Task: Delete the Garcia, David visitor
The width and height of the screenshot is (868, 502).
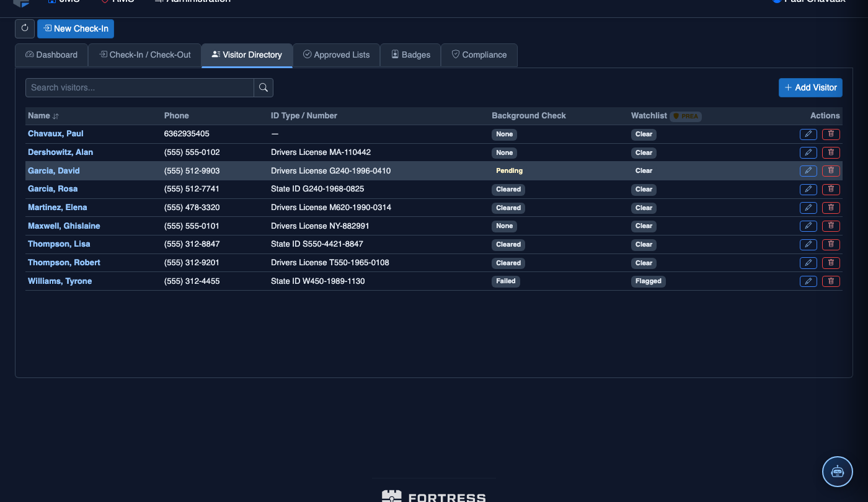Action: point(831,171)
